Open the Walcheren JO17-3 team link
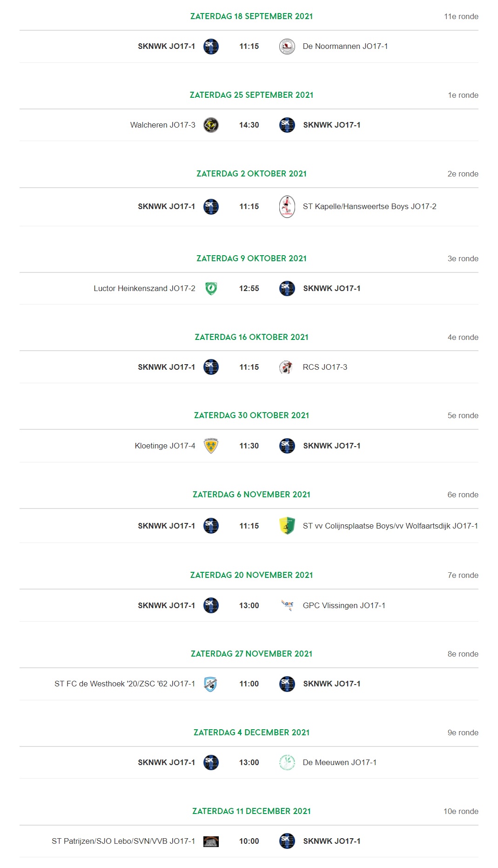The width and height of the screenshot is (498, 868). (x=163, y=125)
